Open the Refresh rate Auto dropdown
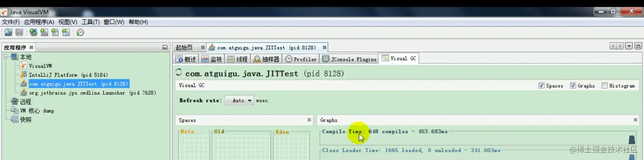Viewport: 644px width, 160px height. coord(239,100)
